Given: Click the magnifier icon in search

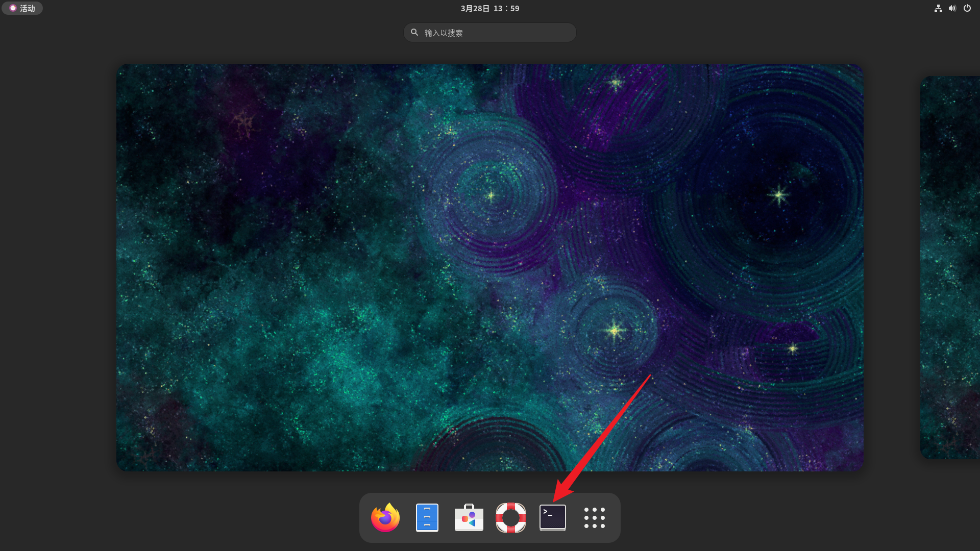Looking at the screenshot, I should pyautogui.click(x=414, y=32).
